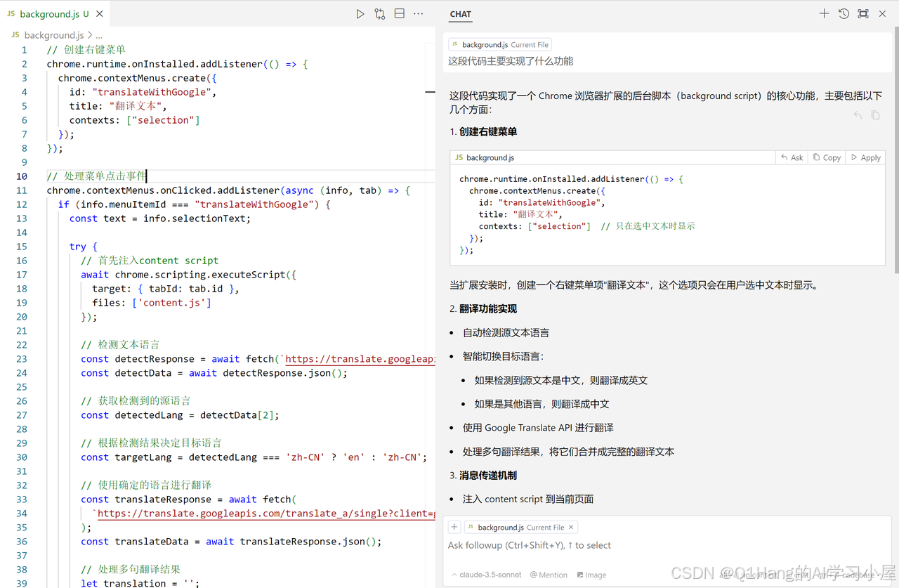Screen dimensions: 899x588
Task: Click the "2. 翻译功能实现" heading in chat
Action: (483, 308)
